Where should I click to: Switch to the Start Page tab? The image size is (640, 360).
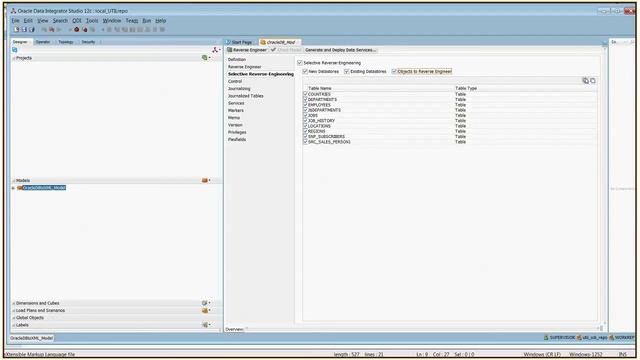coord(241,42)
